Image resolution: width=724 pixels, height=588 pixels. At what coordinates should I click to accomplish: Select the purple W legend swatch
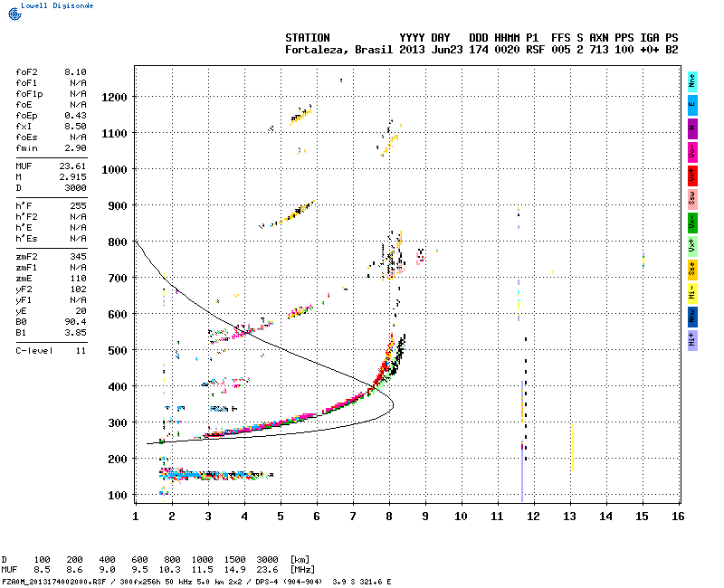tap(692, 128)
